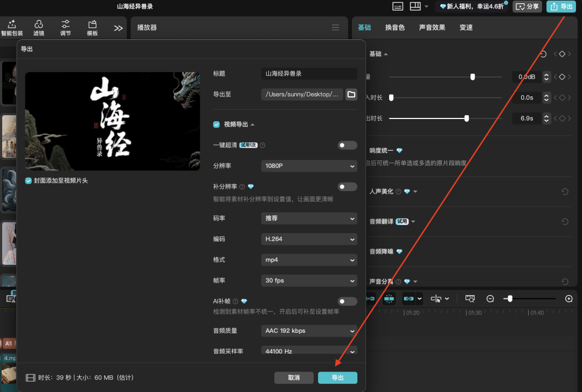Enable 一键超清 toggle
The height and width of the screenshot is (392, 582).
pos(348,145)
